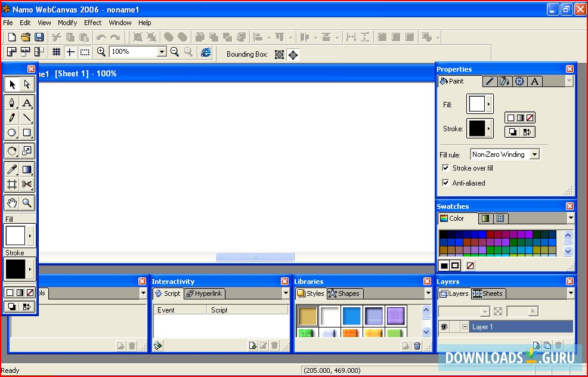Pick the Zoom magnifier tool in toolbox

coord(27,203)
